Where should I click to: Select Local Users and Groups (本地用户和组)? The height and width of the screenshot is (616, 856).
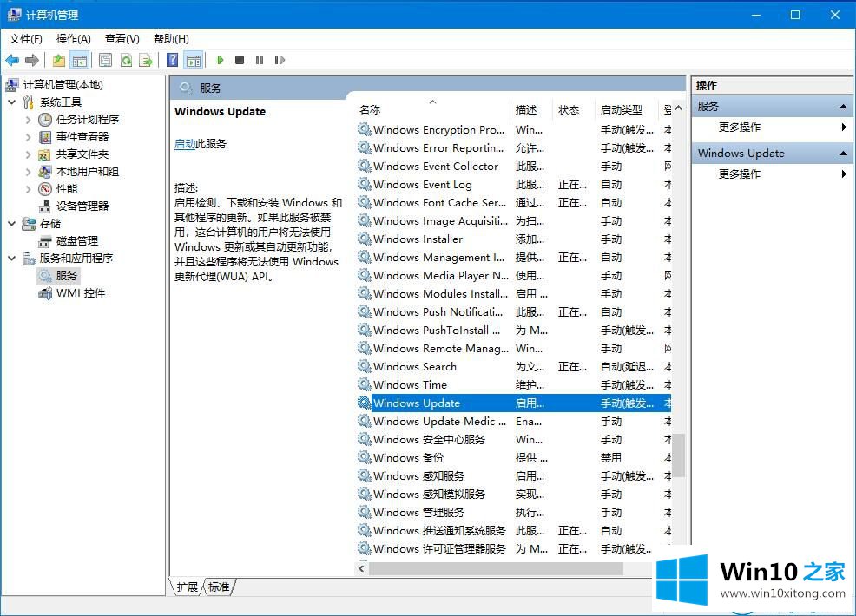(x=88, y=172)
